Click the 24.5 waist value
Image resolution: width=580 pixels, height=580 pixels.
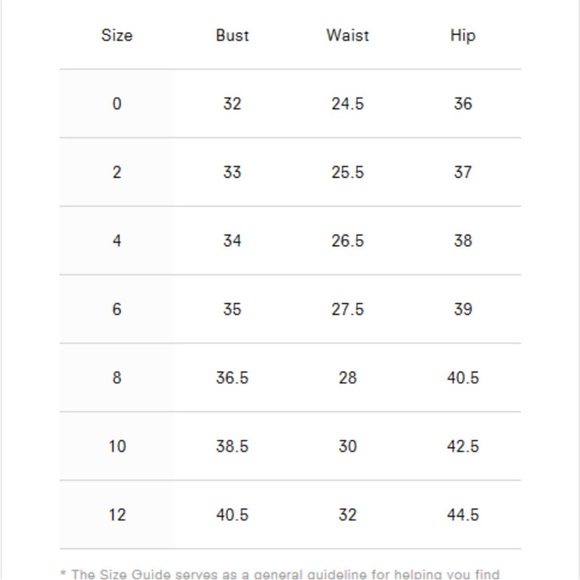[347, 104]
